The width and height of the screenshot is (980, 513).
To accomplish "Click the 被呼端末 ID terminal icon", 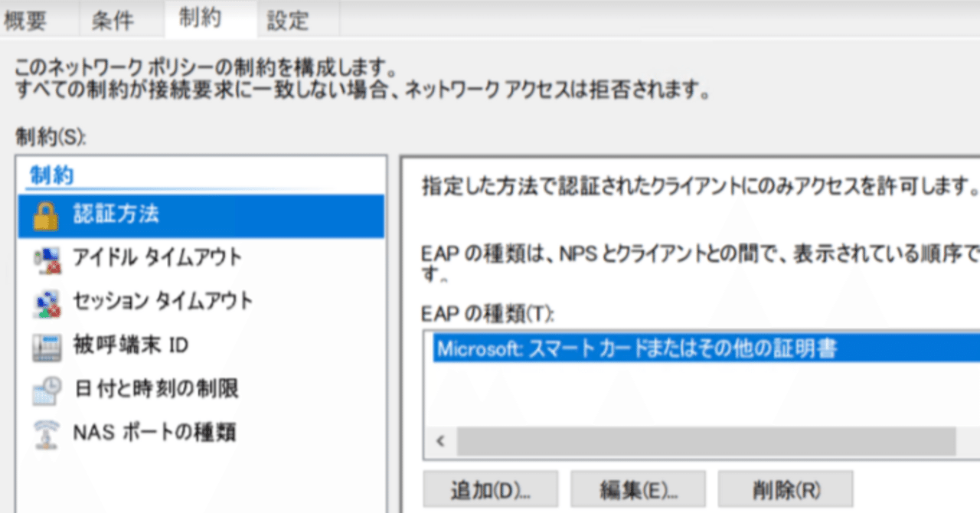I will click(x=47, y=345).
